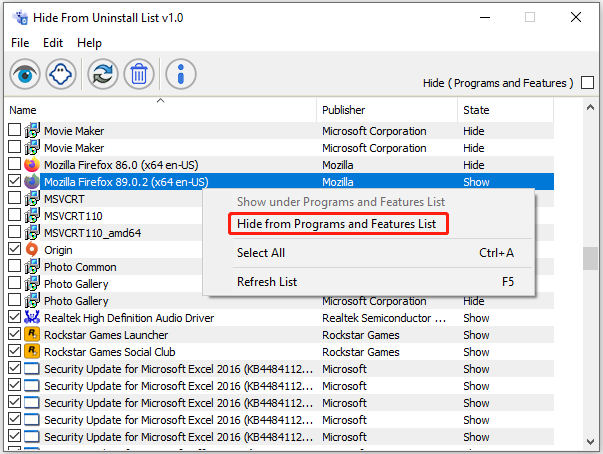The width and height of the screenshot is (603, 454).
Task: Open the Help menu
Action: 90,43
